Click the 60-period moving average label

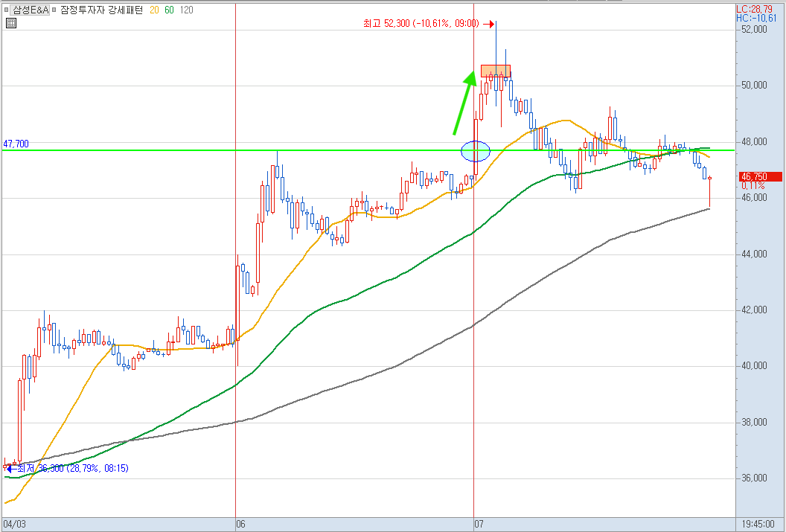click(x=169, y=10)
